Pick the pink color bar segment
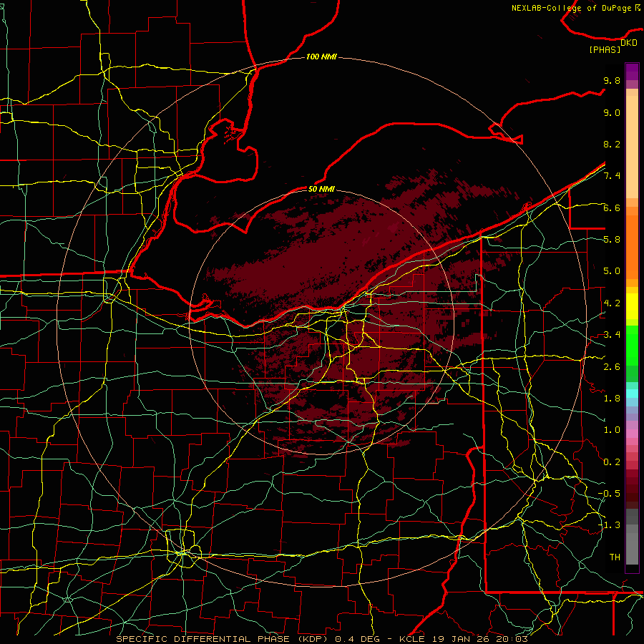Screen dimensions: 644x644 pos(632,434)
